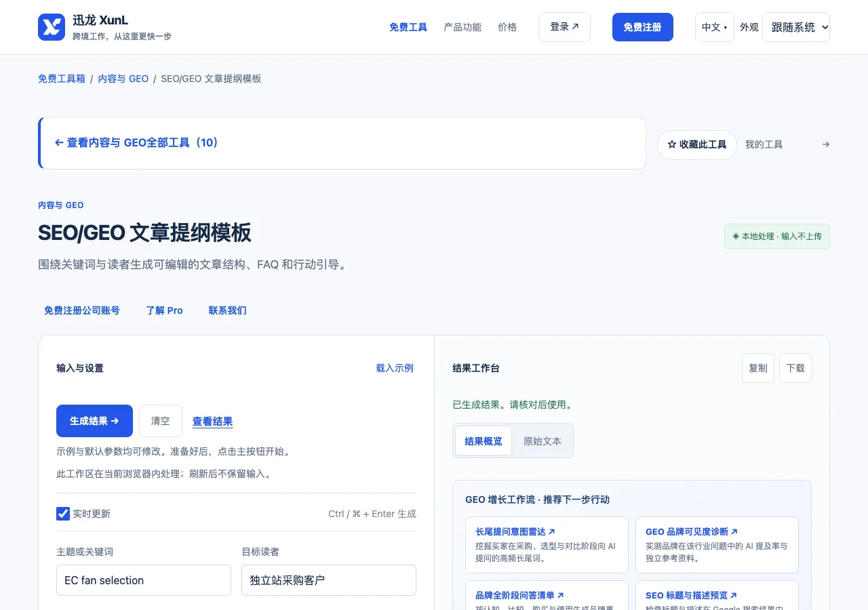Open the 中文 language dropdown
868x610 pixels.
[x=714, y=27]
